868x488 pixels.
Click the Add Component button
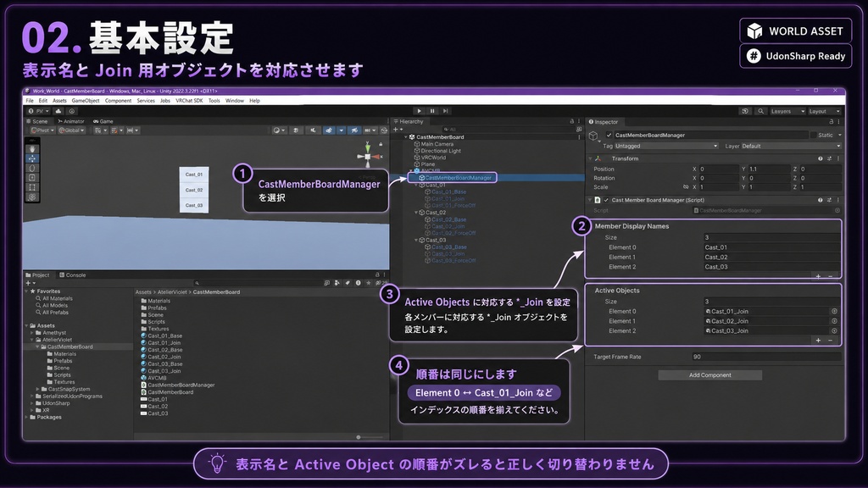tap(709, 375)
